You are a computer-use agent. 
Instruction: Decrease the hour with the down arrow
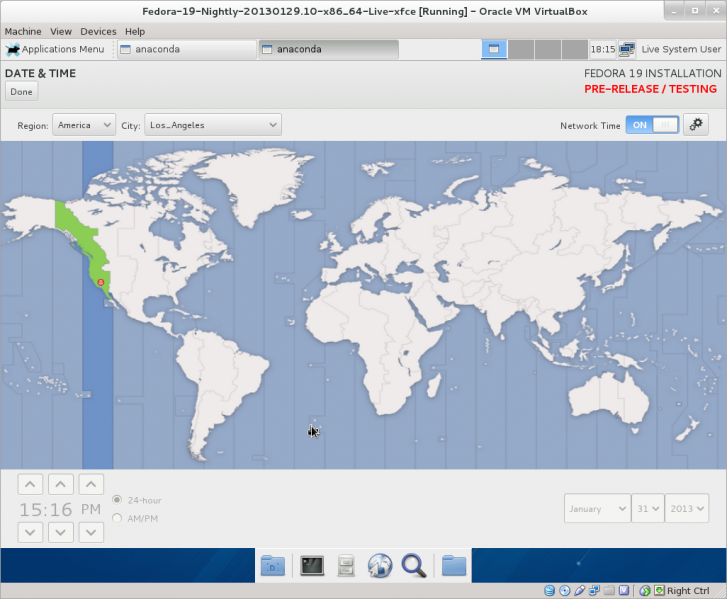[x=30, y=532]
